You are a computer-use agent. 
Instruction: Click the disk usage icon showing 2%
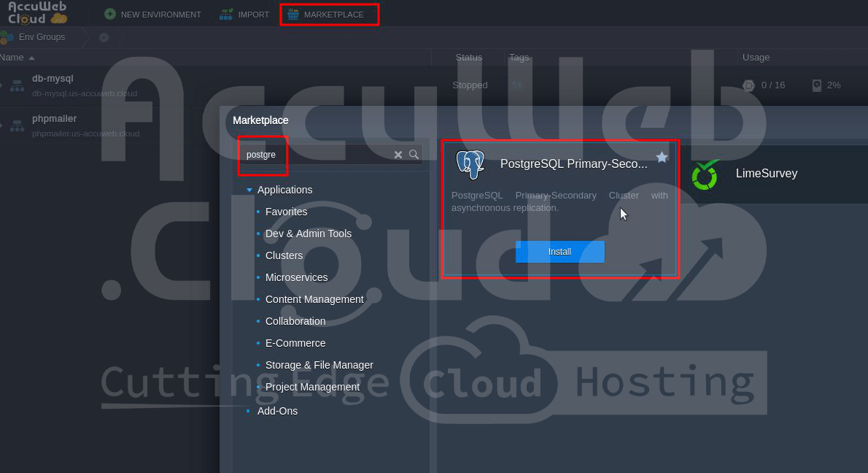pyautogui.click(x=816, y=85)
